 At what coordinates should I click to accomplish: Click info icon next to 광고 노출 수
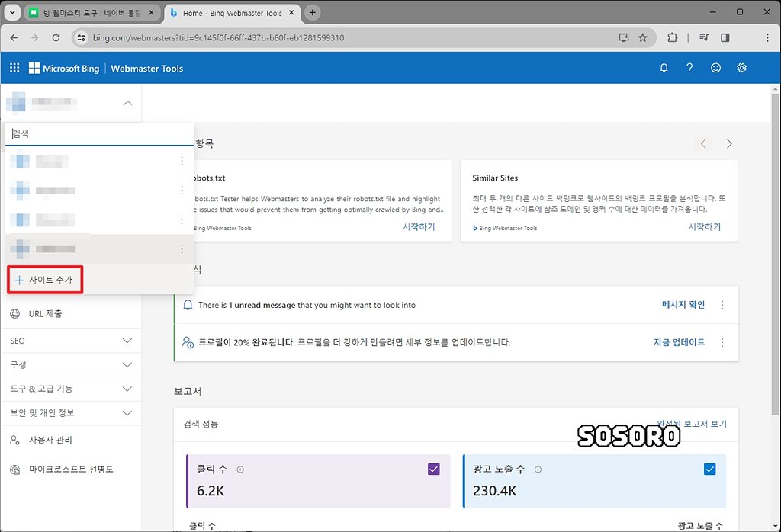pos(538,470)
